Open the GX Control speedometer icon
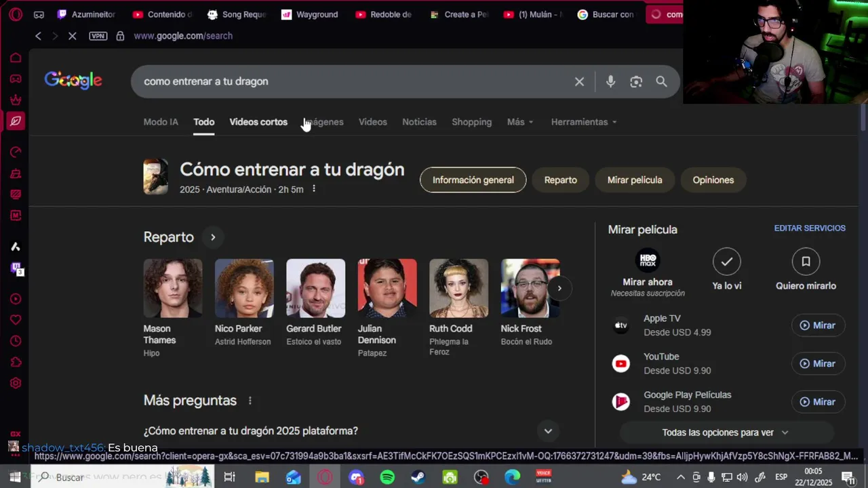 coord(15,152)
